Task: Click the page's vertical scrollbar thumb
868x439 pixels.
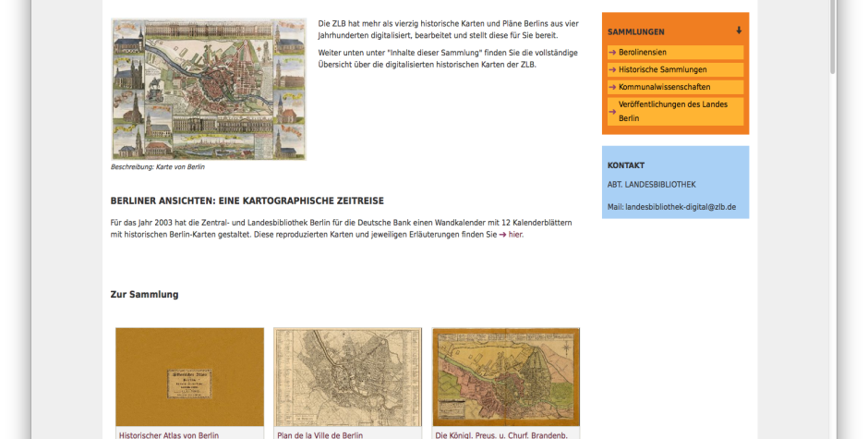Action: pyautogui.click(x=832, y=37)
